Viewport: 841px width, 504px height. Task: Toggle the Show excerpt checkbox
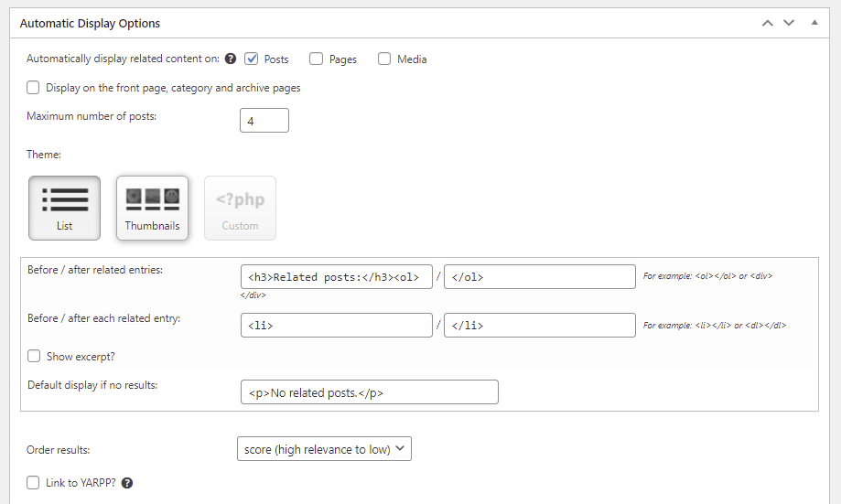click(34, 356)
